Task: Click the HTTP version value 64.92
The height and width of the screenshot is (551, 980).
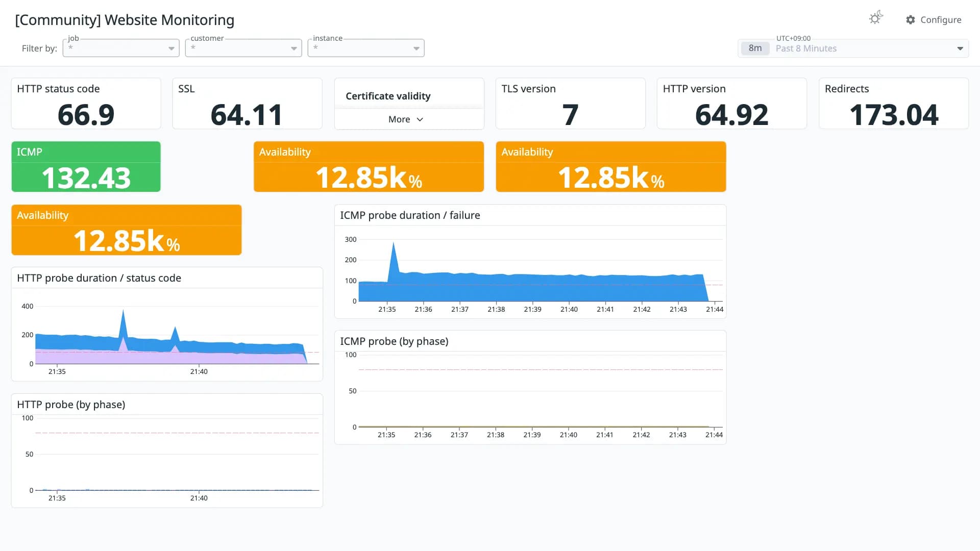Action: 731,115
